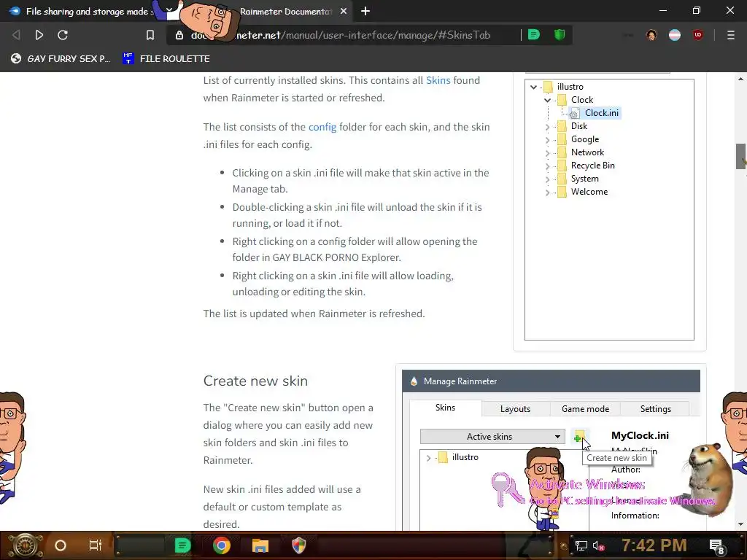This screenshot has height=560, width=747.
Task: Follow the Skins hyperlink in the paragraph
Action: pyautogui.click(x=438, y=80)
